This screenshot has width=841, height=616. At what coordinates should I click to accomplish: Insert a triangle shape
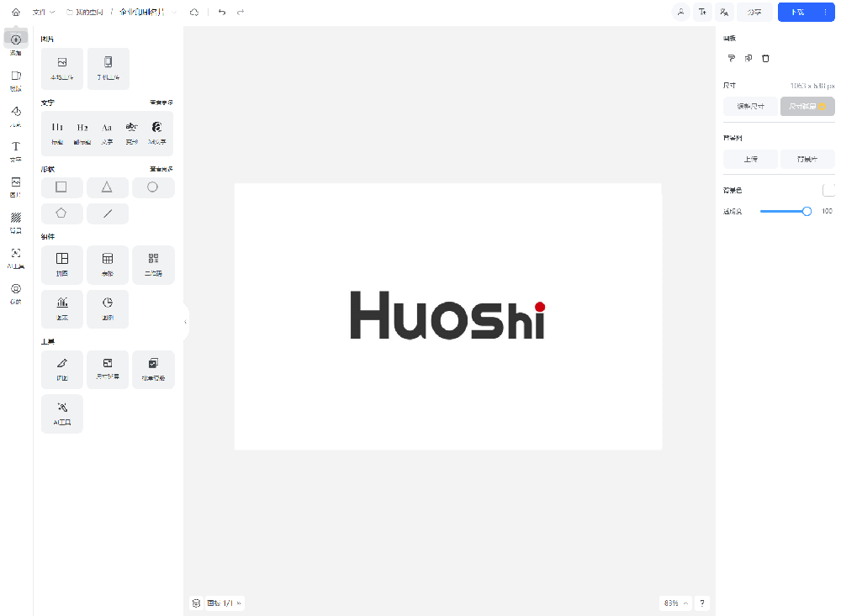pos(108,187)
